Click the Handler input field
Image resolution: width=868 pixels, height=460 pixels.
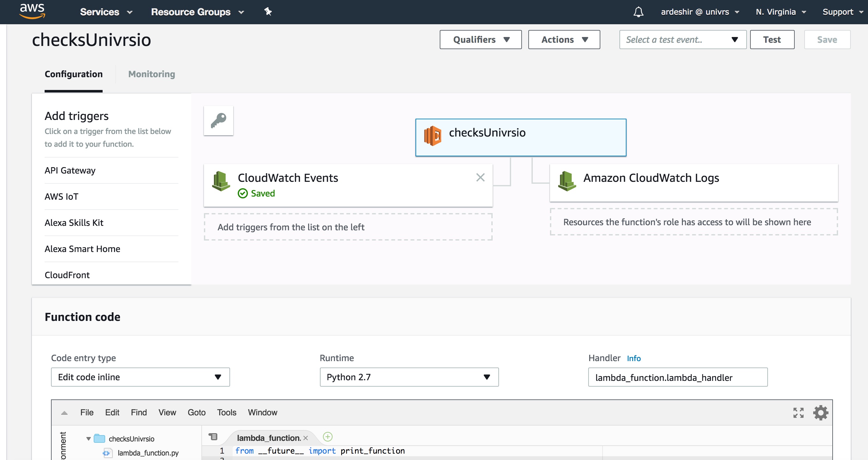pyautogui.click(x=677, y=377)
